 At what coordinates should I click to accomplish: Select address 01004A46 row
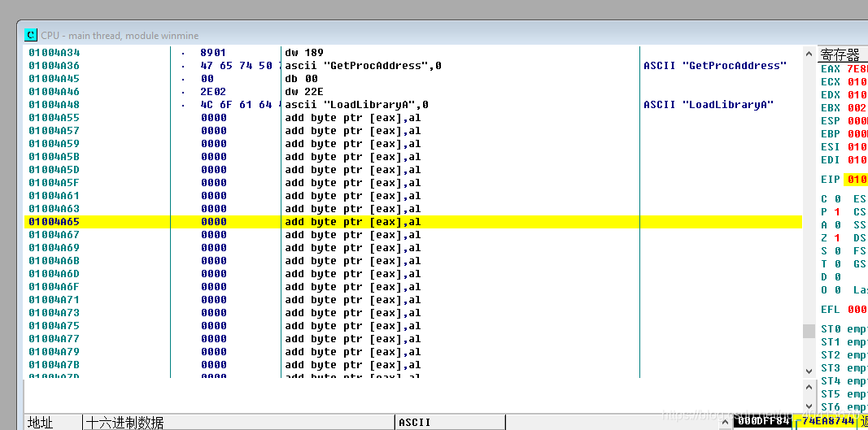55,92
